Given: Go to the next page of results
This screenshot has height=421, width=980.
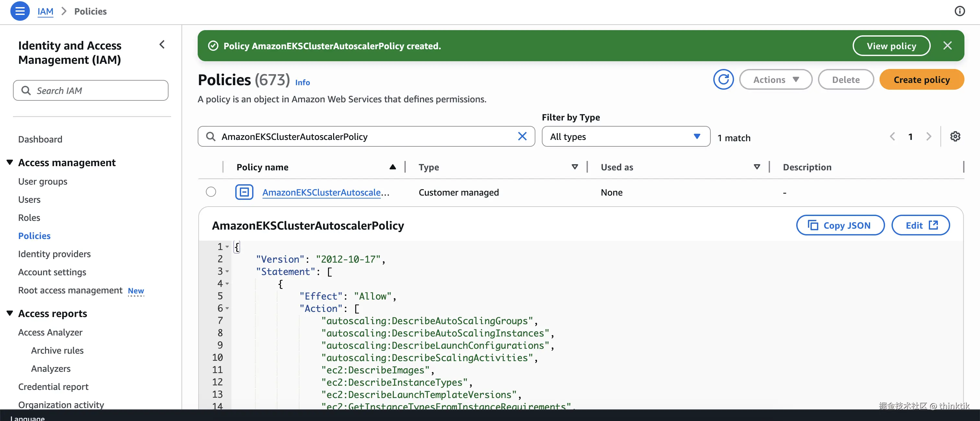Looking at the screenshot, I should pos(929,136).
